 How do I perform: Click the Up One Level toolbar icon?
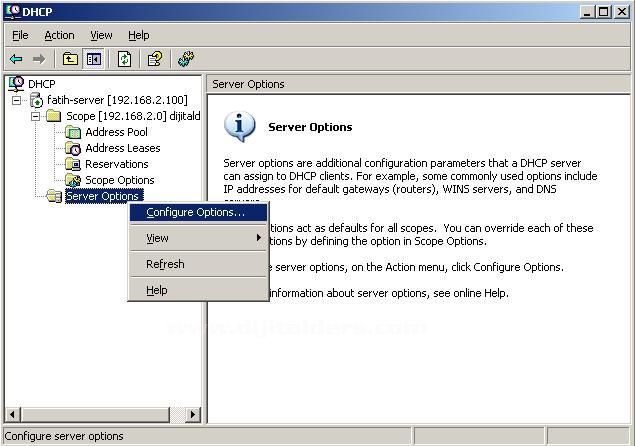pyautogui.click(x=71, y=59)
